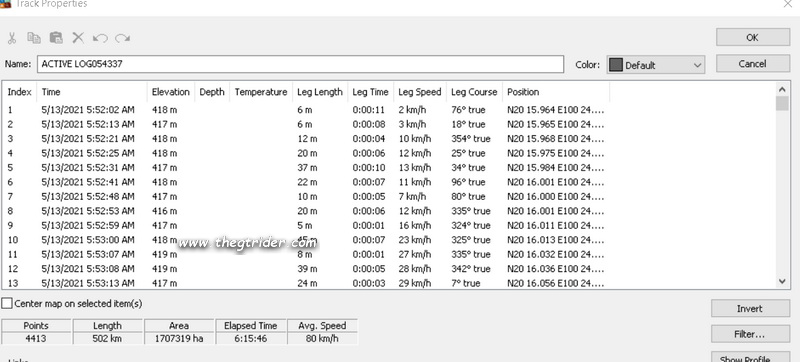Click inside the track Name field
Screen dimensions: 800x362
(300, 64)
